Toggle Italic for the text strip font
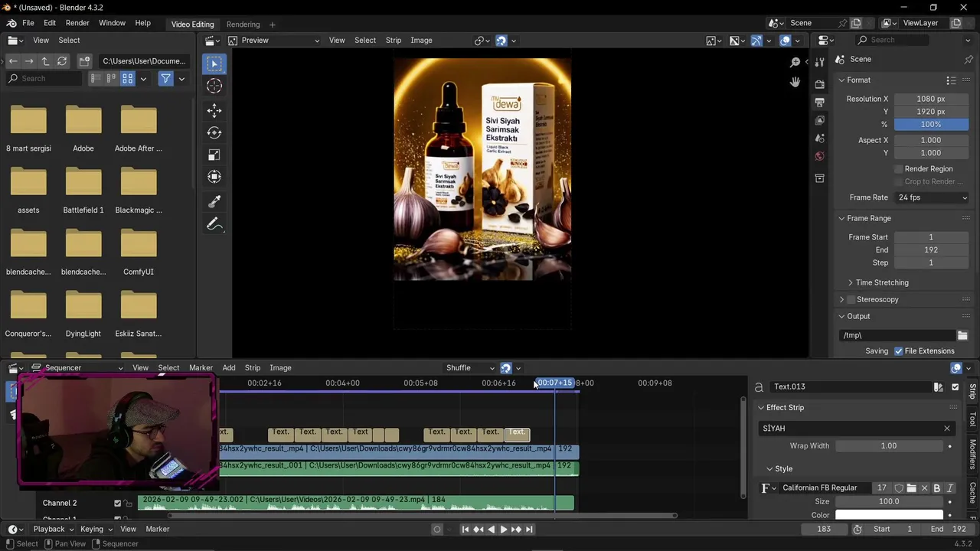980x551 pixels. (x=949, y=488)
